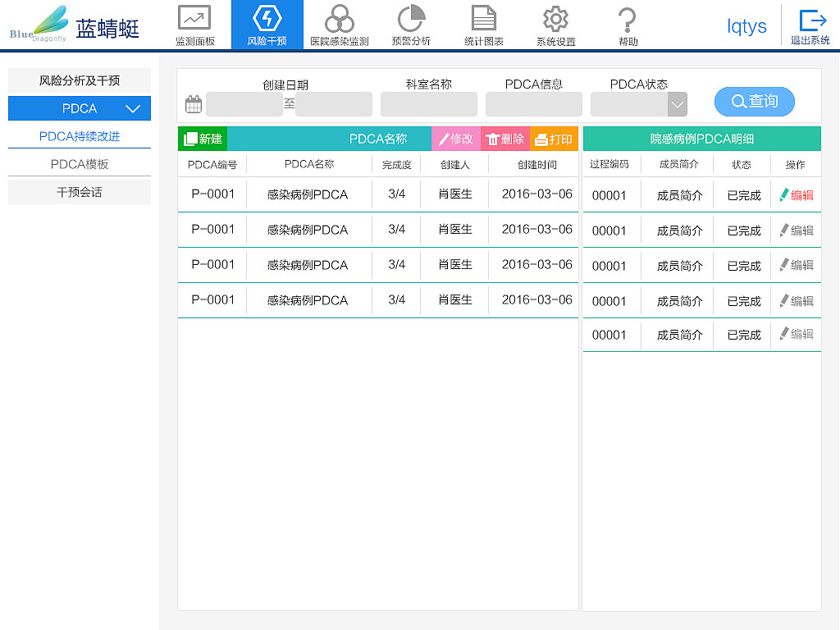Image resolution: width=840 pixels, height=630 pixels.
Task: Click the 创建人 column header
Action: pos(454,164)
